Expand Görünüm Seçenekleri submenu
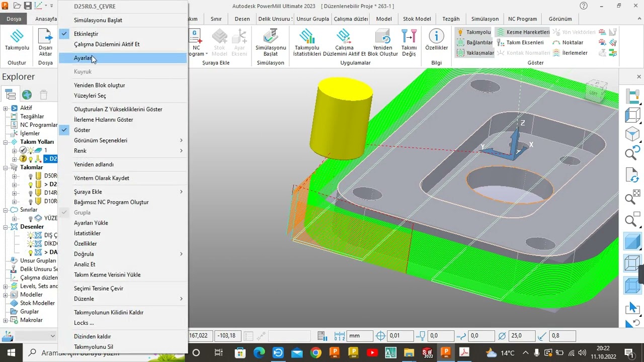Screen dimensions: 644x362 click(123, 140)
